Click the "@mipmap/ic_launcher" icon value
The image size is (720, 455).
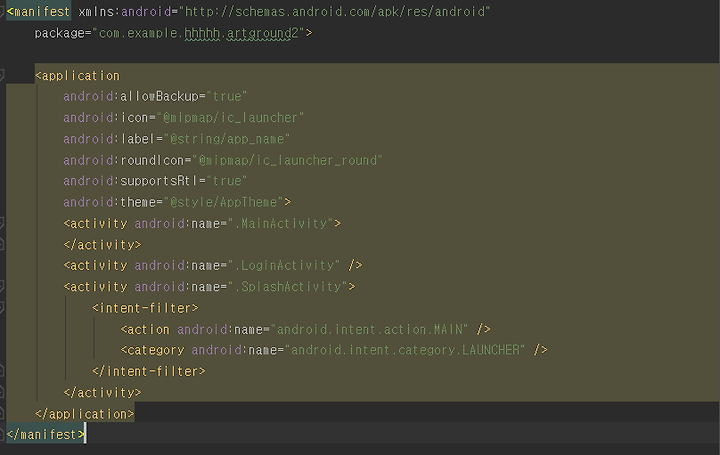pos(230,118)
